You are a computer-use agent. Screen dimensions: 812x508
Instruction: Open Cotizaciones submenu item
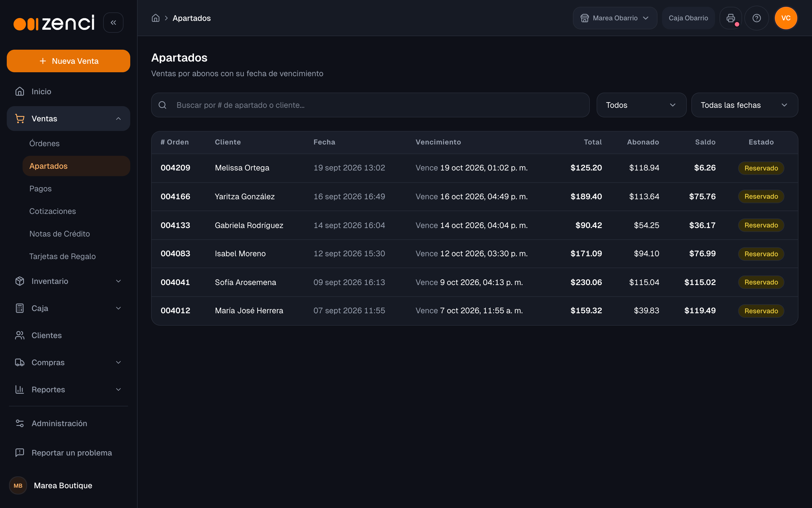(x=76, y=211)
